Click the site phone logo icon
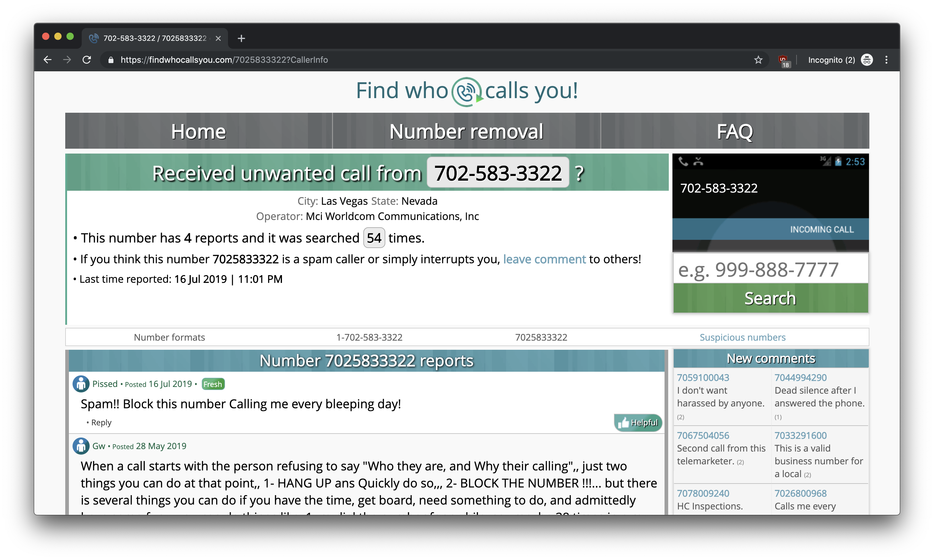The height and width of the screenshot is (560, 934). [467, 91]
